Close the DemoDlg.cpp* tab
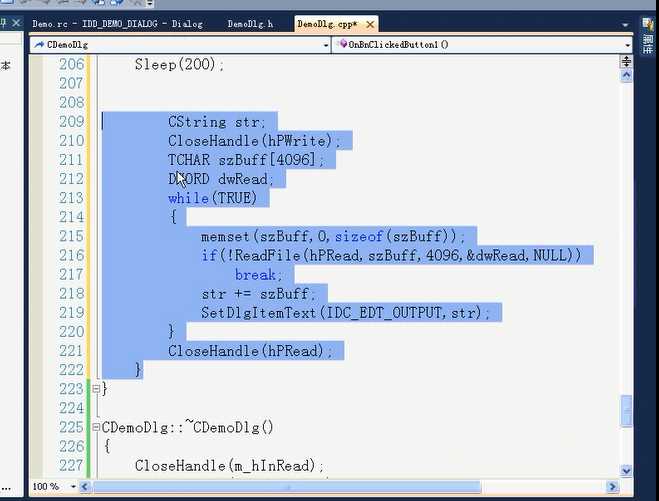The image size is (659, 501). (370, 24)
